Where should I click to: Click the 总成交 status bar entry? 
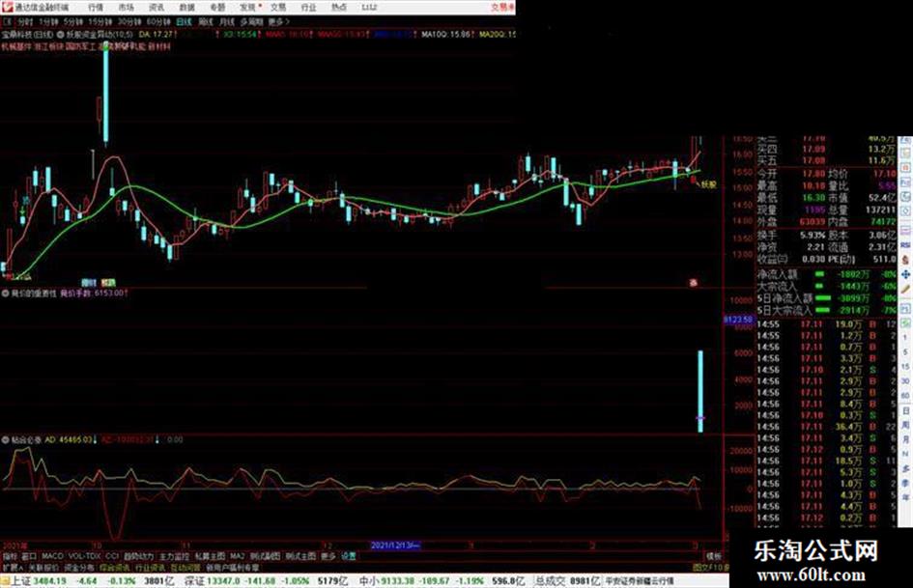tap(568, 581)
